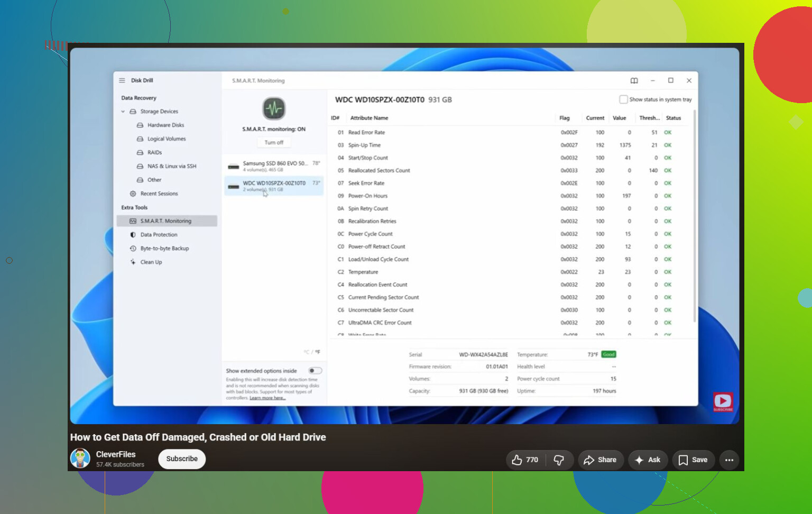Switch temperature units to Celsius/Fahrenheit
The height and width of the screenshot is (514, 812).
pos(312,352)
